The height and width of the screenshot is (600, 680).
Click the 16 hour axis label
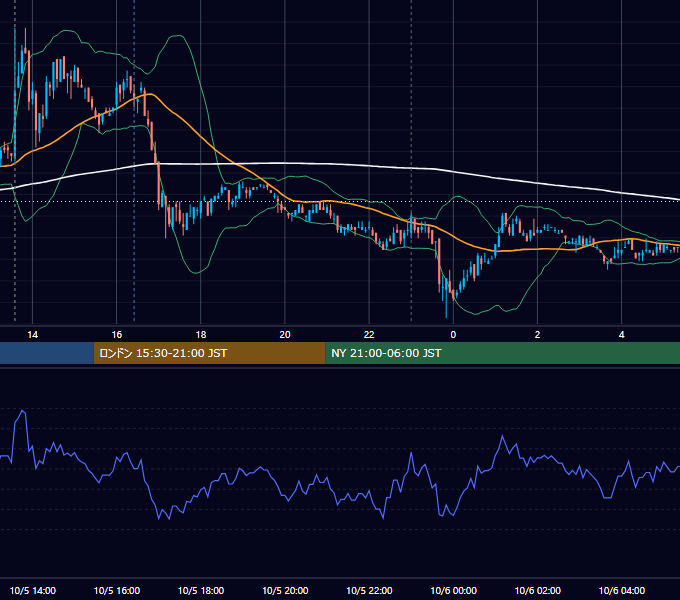point(117,335)
